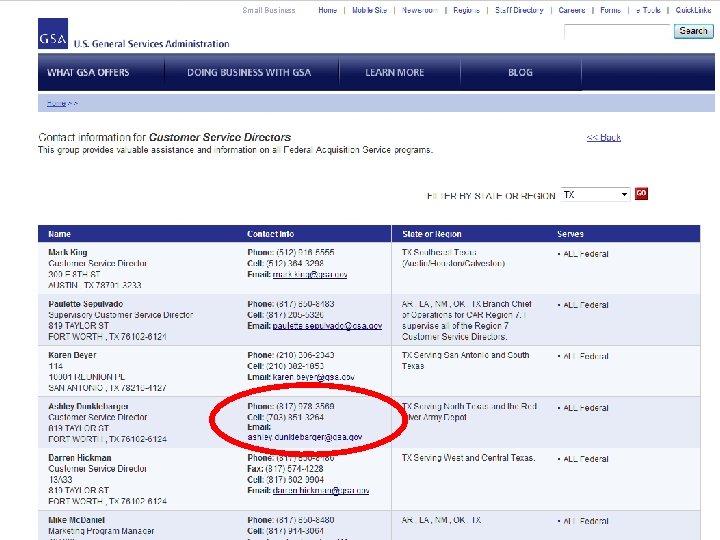Select the name Ashley Dunkleberger

coord(89,406)
